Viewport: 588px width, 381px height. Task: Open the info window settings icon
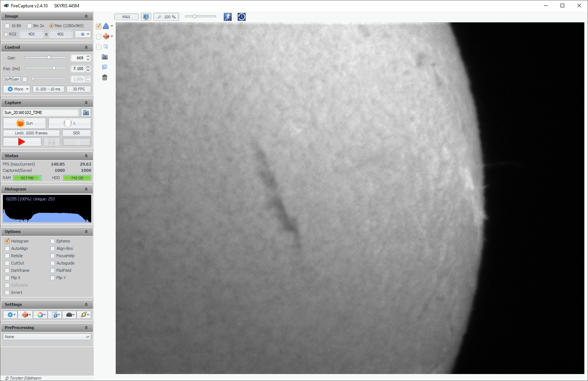pos(55,315)
